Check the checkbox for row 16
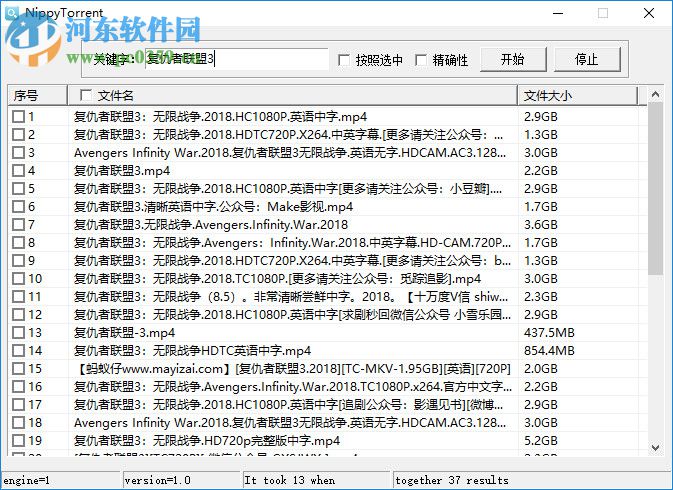The width and height of the screenshot is (673, 490). tap(18, 387)
